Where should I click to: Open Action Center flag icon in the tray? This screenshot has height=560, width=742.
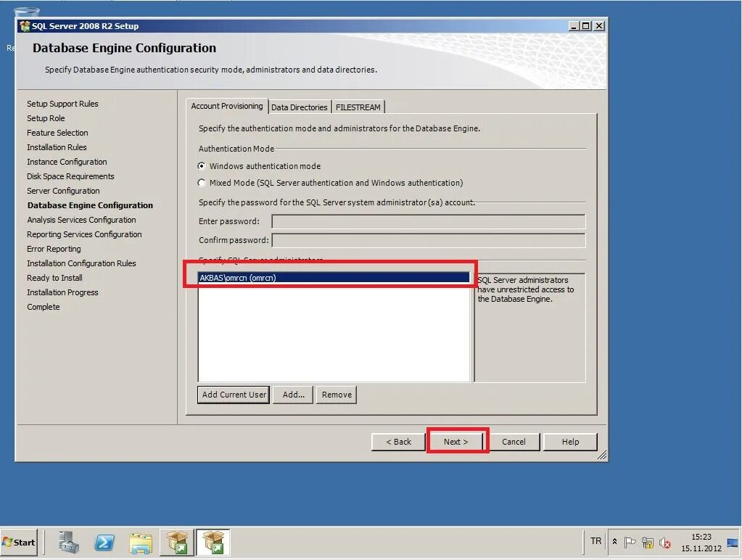pos(630,543)
